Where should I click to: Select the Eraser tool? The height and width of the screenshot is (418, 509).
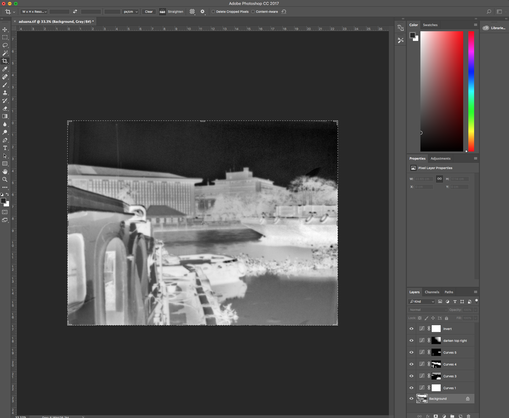[5, 108]
